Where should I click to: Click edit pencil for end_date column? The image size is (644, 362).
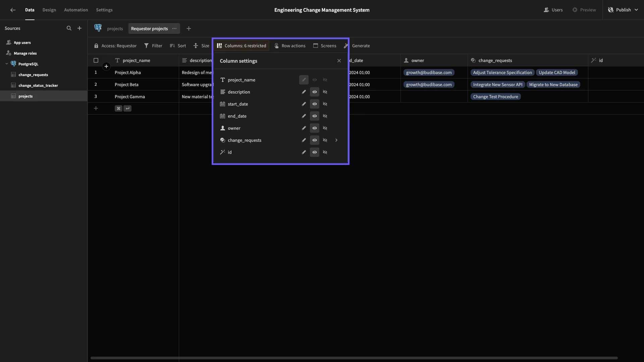pyautogui.click(x=304, y=116)
